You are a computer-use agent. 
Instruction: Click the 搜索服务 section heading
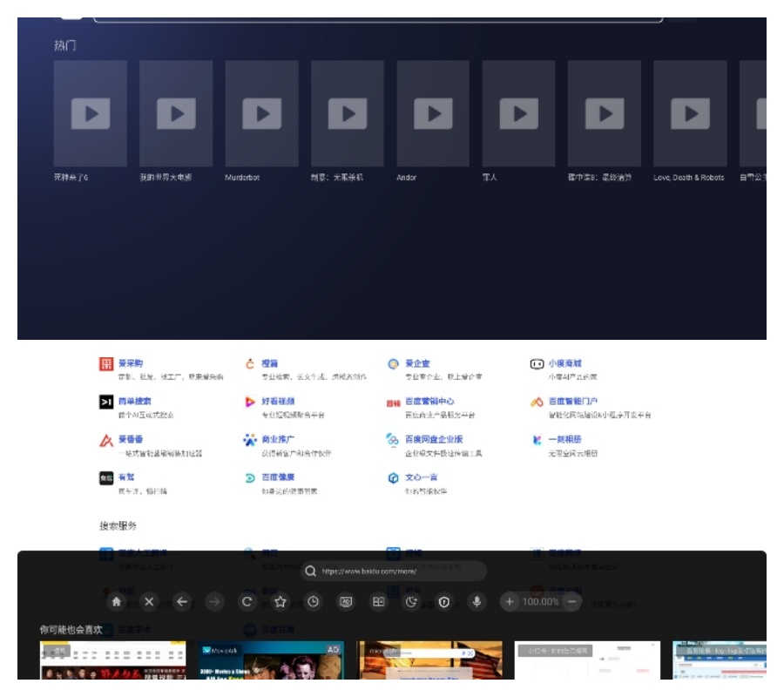(118, 525)
